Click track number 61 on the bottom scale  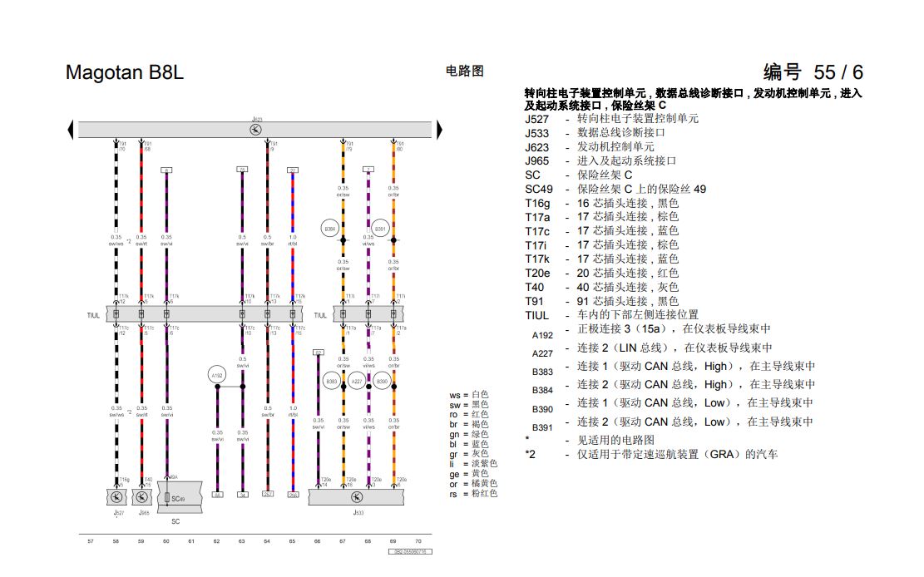pos(191,541)
